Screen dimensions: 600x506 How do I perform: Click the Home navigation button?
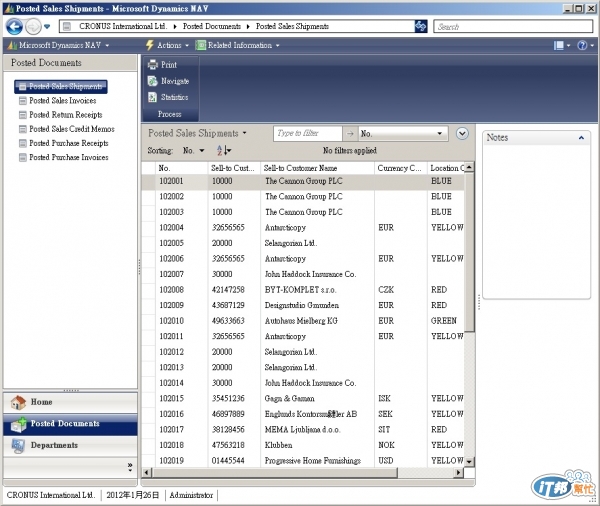pyautogui.click(x=70, y=402)
